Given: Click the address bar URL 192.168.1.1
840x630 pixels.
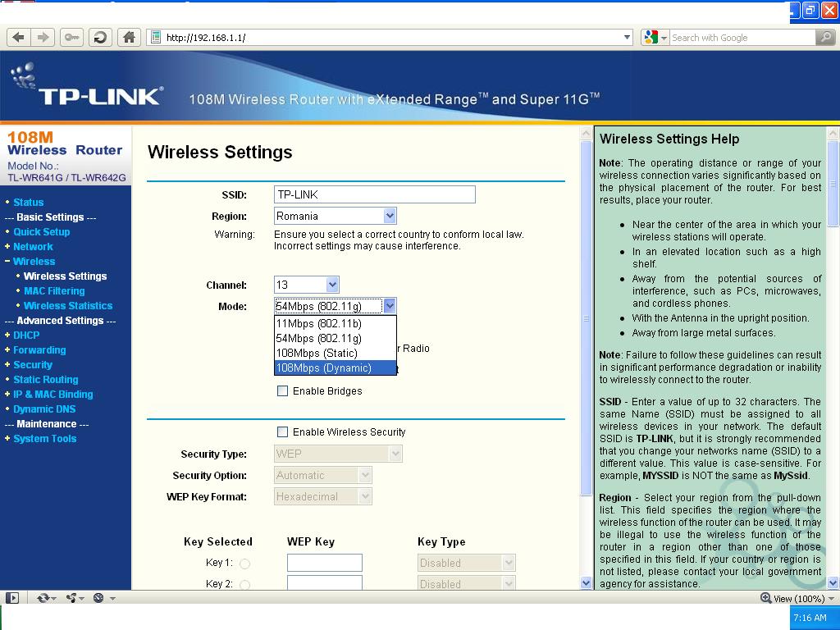Looking at the screenshot, I should 206,38.
